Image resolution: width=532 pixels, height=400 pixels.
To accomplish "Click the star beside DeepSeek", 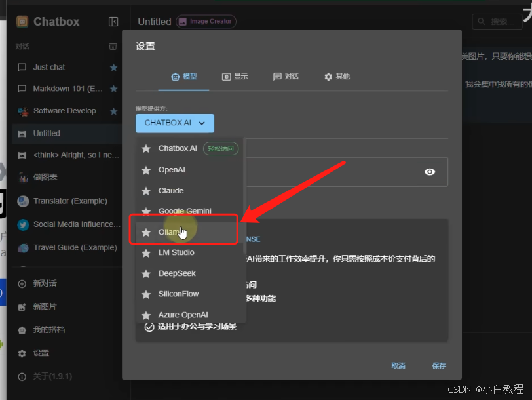I will (x=146, y=274).
